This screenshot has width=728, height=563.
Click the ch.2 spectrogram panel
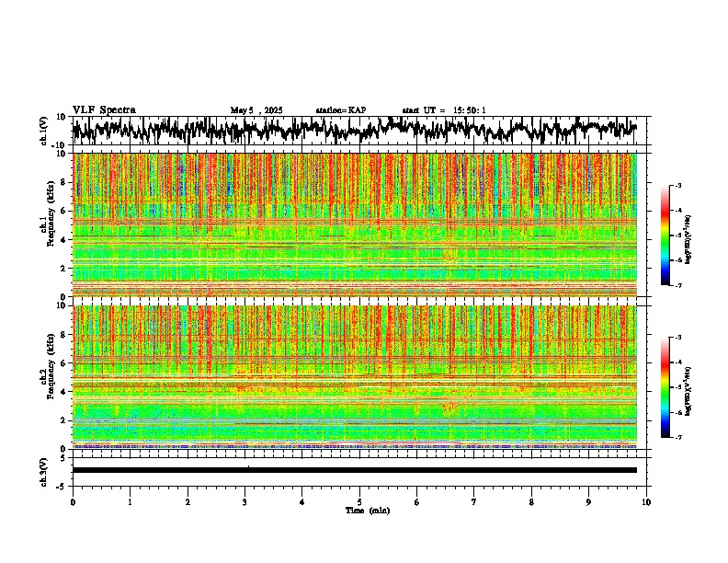(x=355, y=377)
